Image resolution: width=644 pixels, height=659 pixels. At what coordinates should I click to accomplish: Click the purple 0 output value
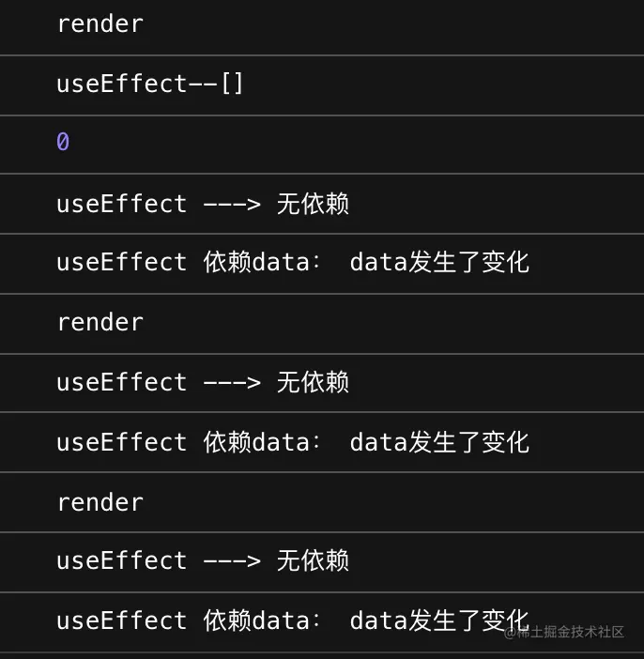(x=63, y=143)
